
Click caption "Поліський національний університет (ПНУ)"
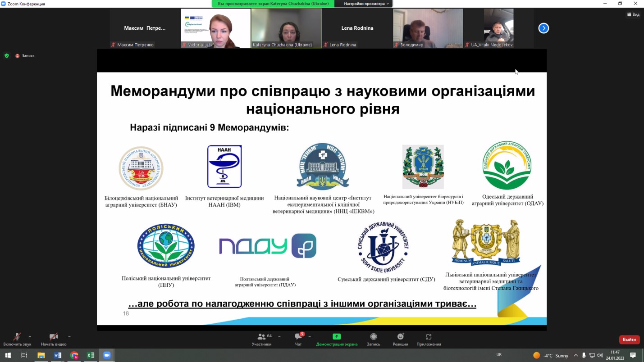166,281
